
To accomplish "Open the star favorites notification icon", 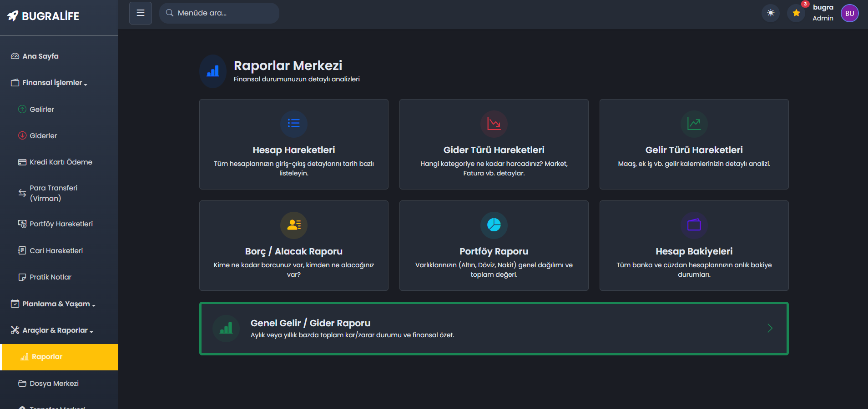I will coord(796,13).
